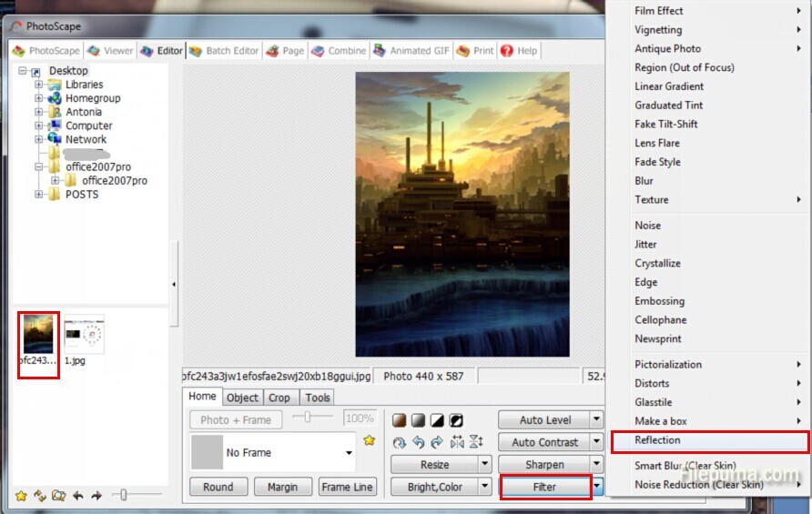This screenshot has height=514, width=812.
Task: Select the 1.jpg thumbnail
Action: tap(84, 335)
